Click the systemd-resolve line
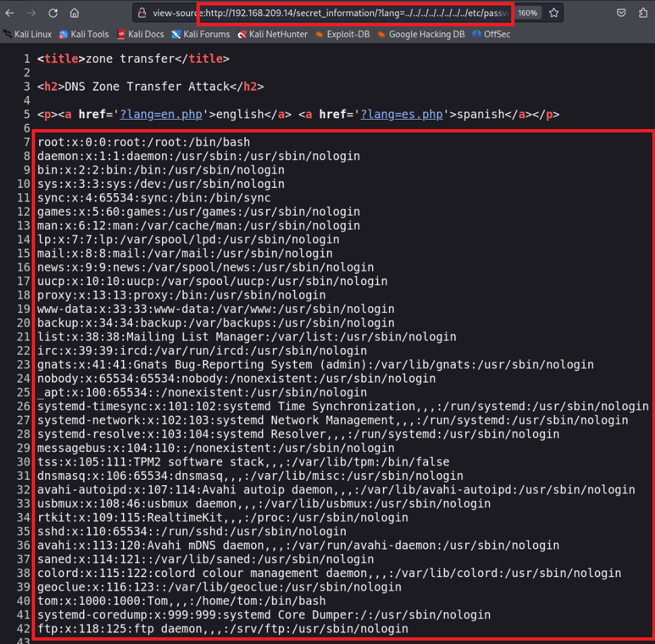 point(298,434)
